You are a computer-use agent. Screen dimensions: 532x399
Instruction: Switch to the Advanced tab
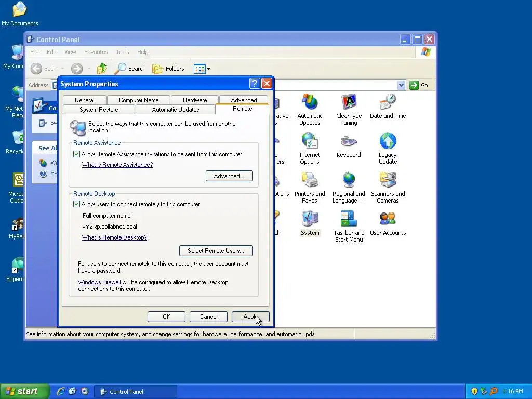[244, 100]
